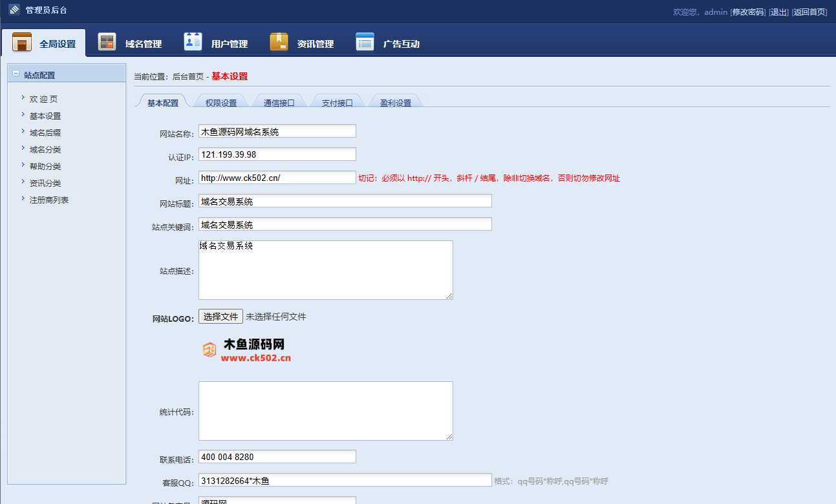
Task: Click the 用户管理 ID card icon
Action: [x=193, y=41]
